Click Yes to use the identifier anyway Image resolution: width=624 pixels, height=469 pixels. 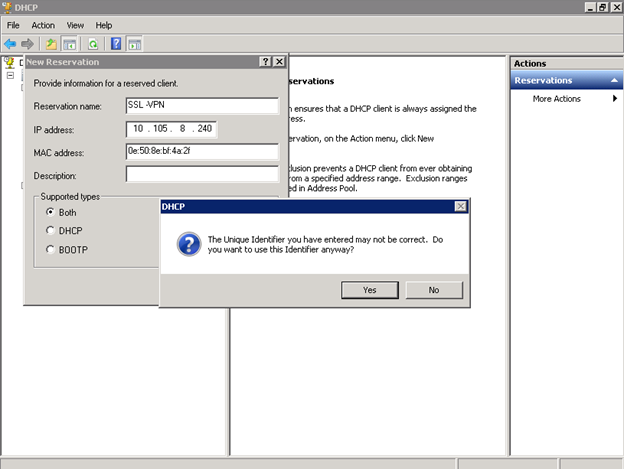click(x=369, y=290)
